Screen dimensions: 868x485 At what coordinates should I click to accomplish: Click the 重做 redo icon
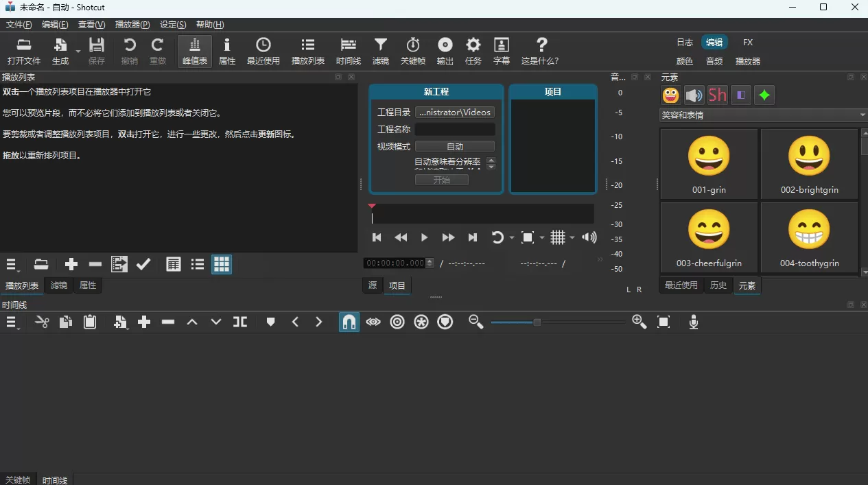point(158,51)
